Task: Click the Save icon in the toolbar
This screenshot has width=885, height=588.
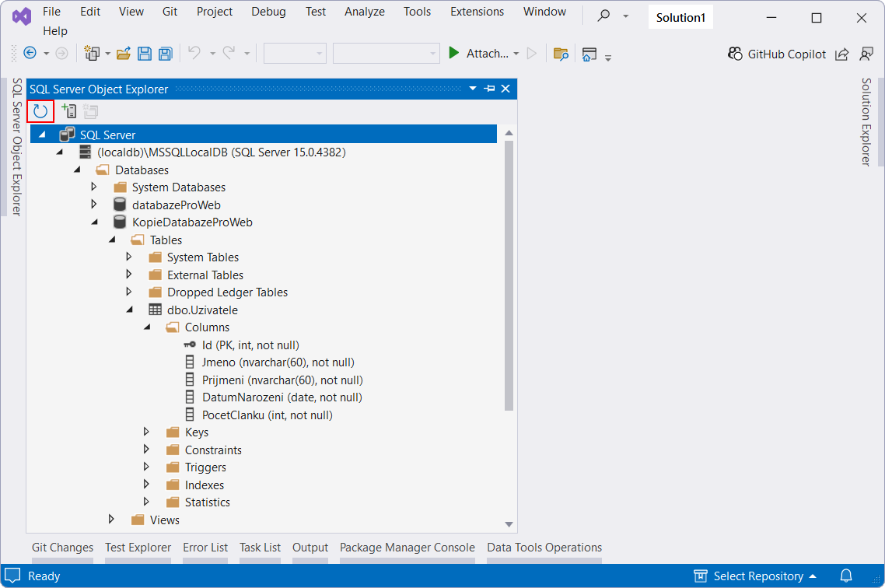Action: [145, 53]
